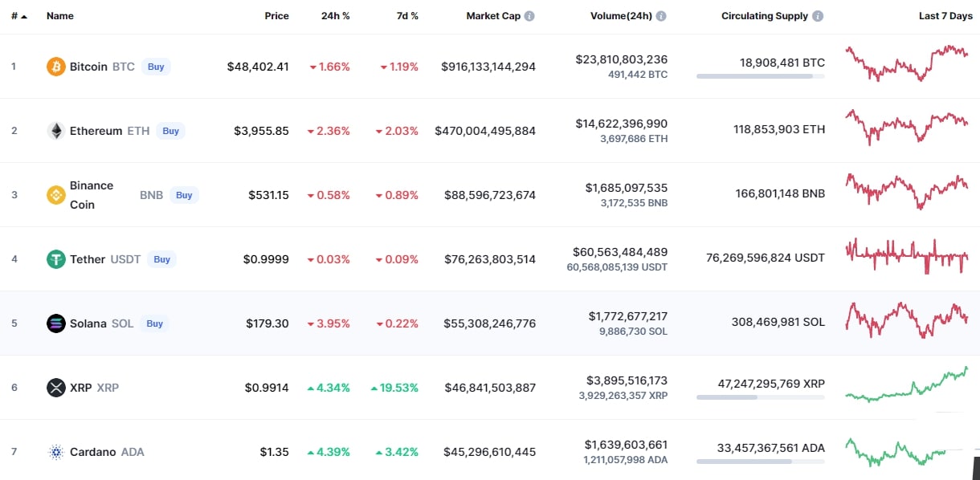This screenshot has height=480, width=980.
Task: Open the Solana name link
Action: (x=88, y=323)
